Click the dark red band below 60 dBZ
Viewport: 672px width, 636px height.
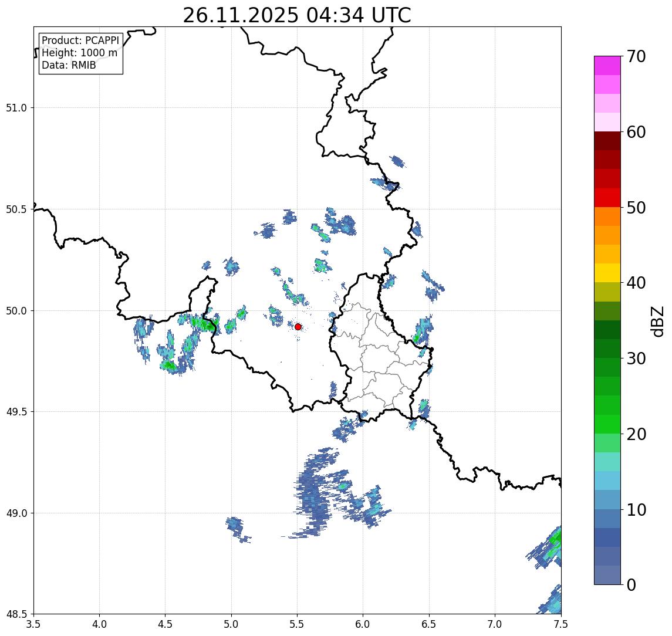coord(607,141)
